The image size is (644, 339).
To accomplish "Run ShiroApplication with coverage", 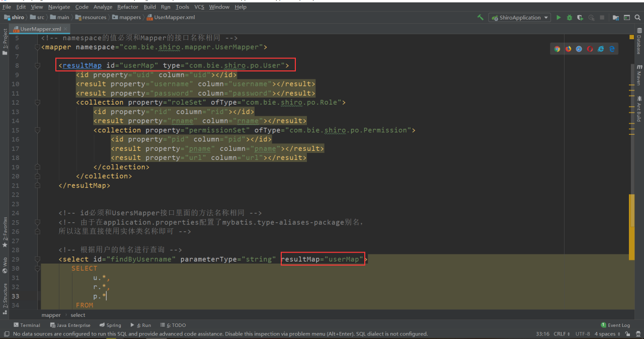I will (x=580, y=17).
